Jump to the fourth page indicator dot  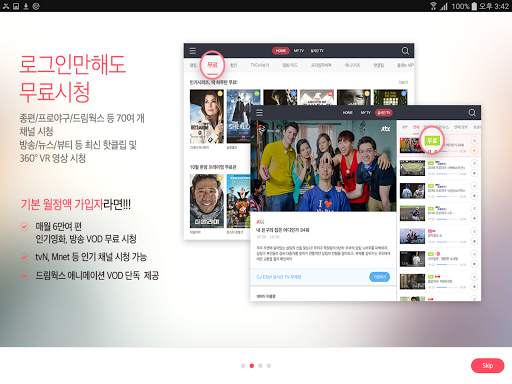pos(269,366)
